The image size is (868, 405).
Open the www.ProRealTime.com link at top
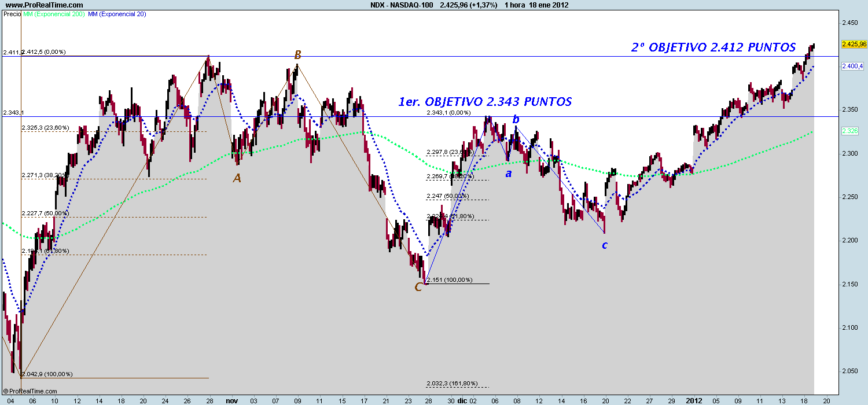(x=35, y=5)
